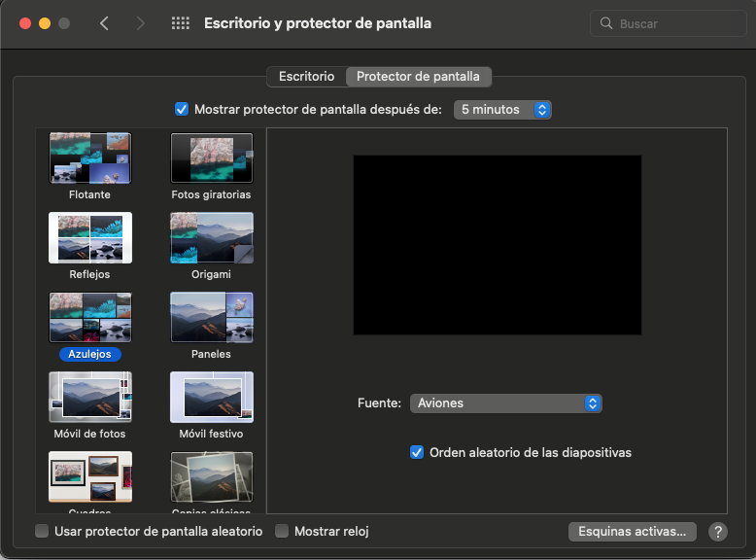Select the Flotante screen saver thumbnail
The image size is (756, 560).
(89, 158)
